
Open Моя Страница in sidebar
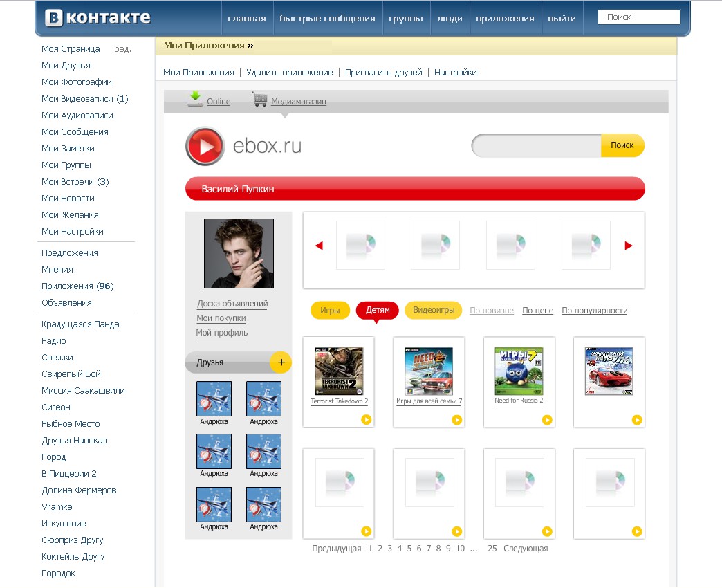pos(71,49)
